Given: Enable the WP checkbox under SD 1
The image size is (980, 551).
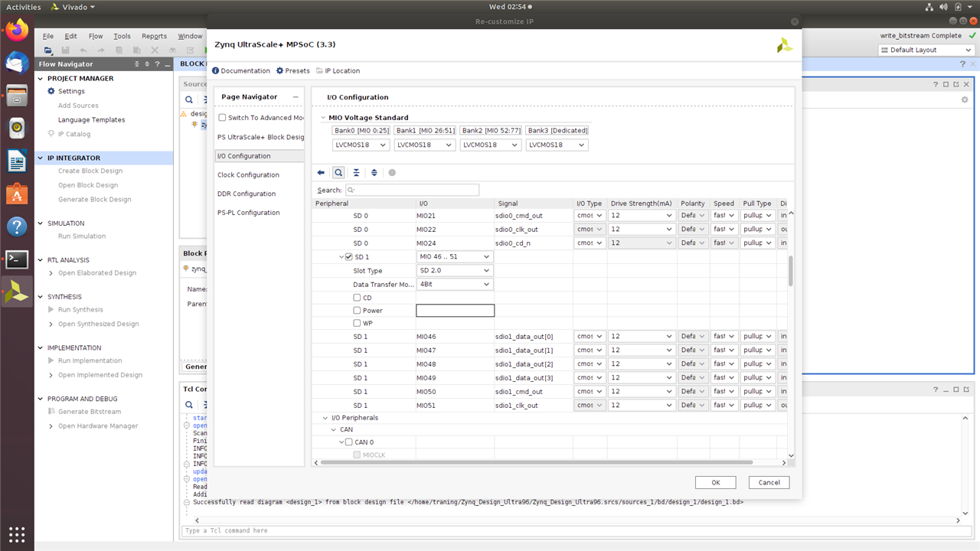Looking at the screenshot, I should [x=357, y=323].
